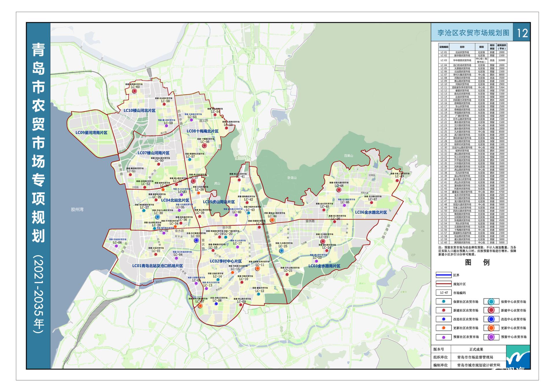Select the blue LC-08 河南庄 market dot
Image resolution: width=555 pixels, height=392 pixels.
coord(216,304)
